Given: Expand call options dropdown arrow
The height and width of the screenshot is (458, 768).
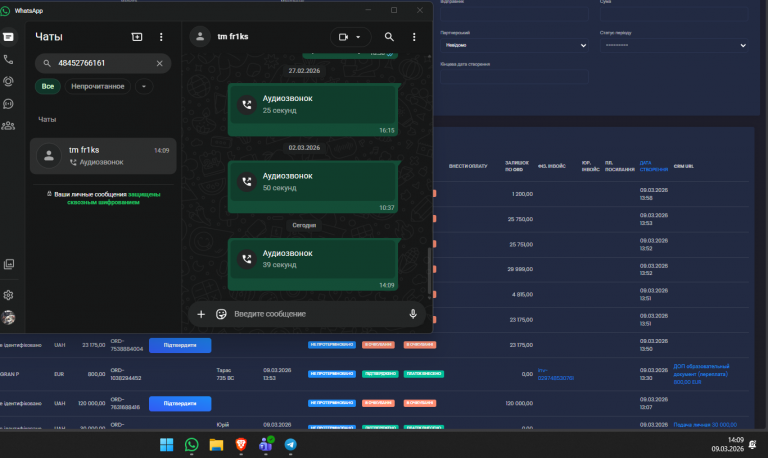Looking at the screenshot, I should coord(358,37).
